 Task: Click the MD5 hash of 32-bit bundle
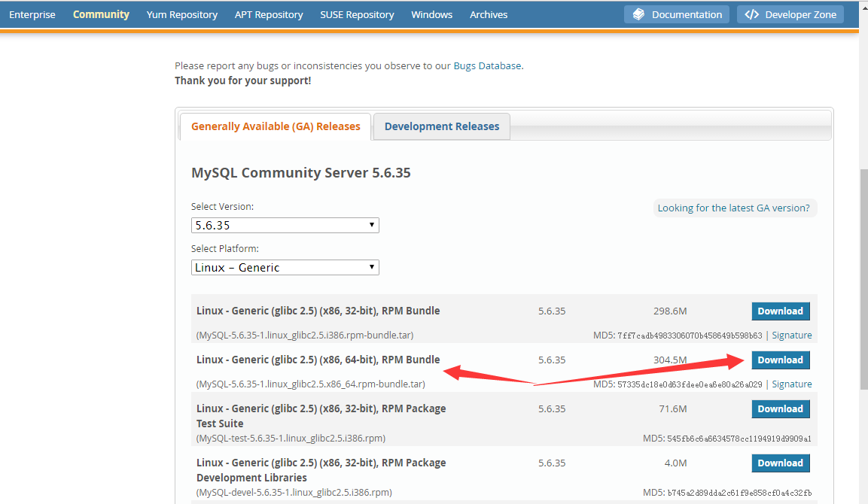(690, 335)
